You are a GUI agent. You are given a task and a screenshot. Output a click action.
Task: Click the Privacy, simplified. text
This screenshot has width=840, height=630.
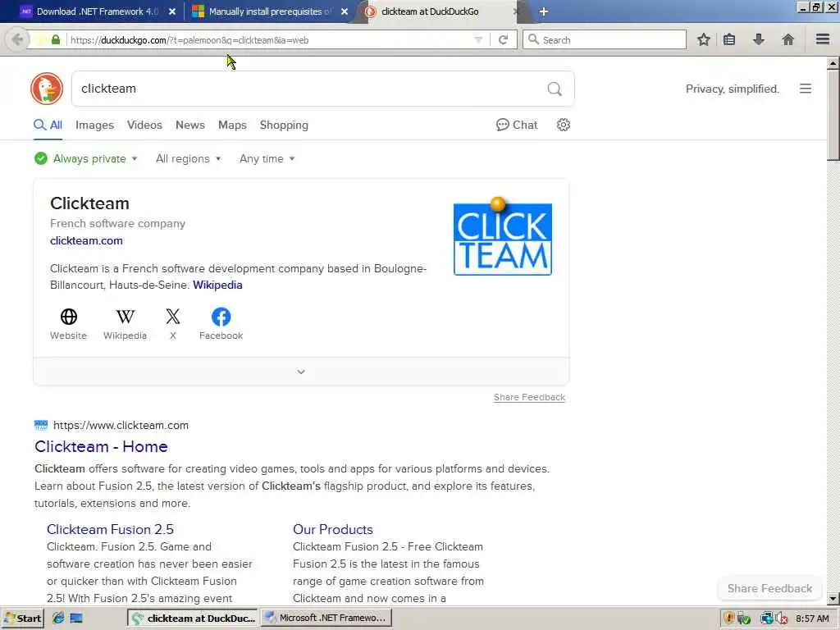pyautogui.click(x=733, y=89)
